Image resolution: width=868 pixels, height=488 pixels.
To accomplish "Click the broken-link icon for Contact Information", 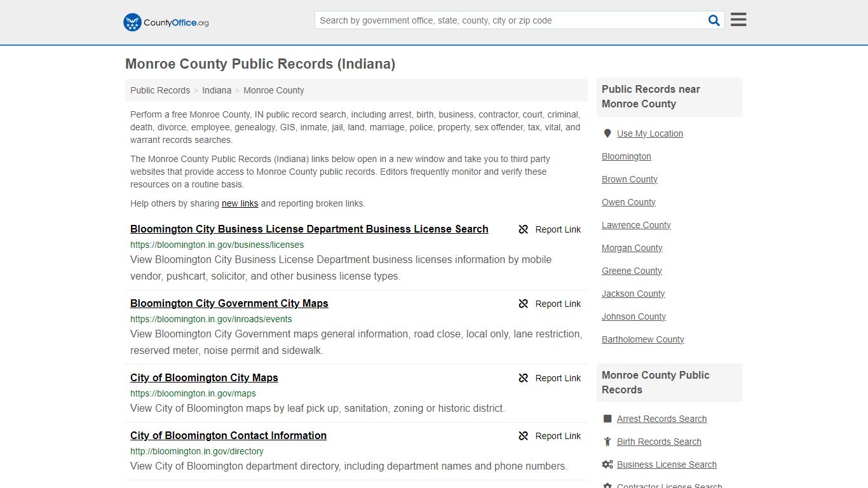I will point(524,436).
